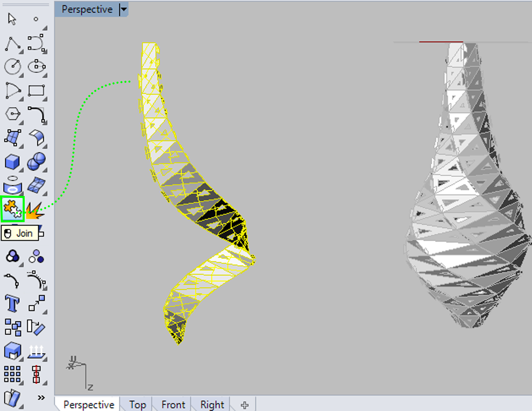Choose the Box solid tool
The width and height of the screenshot is (532, 411).
(x=12, y=162)
